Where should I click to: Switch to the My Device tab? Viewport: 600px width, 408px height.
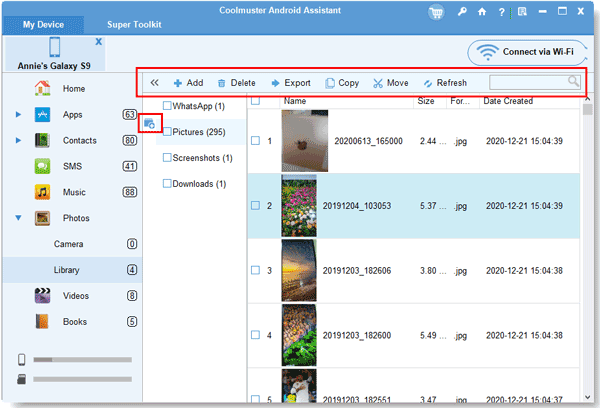coord(43,25)
